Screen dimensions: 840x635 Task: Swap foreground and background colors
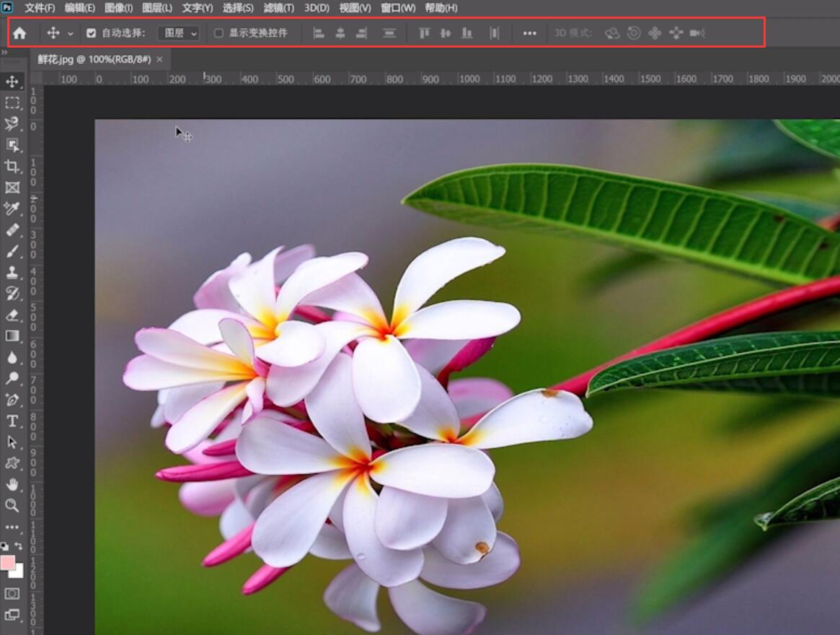19,546
